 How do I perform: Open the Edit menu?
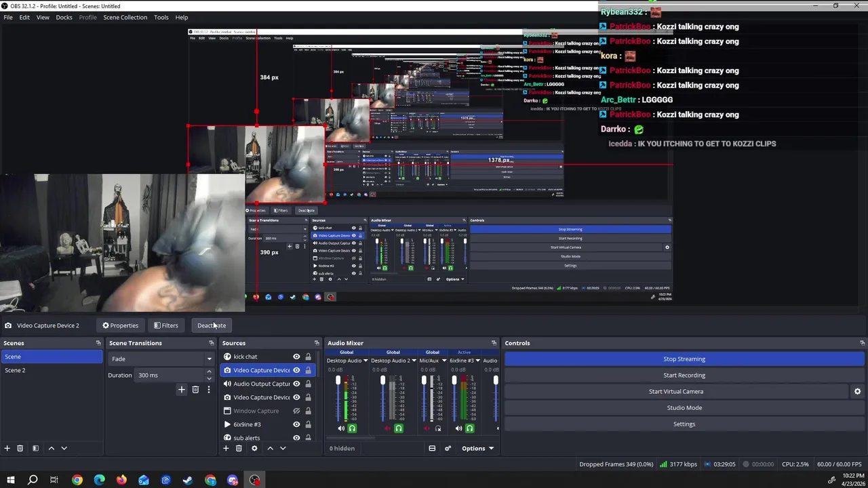coord(24,17)
